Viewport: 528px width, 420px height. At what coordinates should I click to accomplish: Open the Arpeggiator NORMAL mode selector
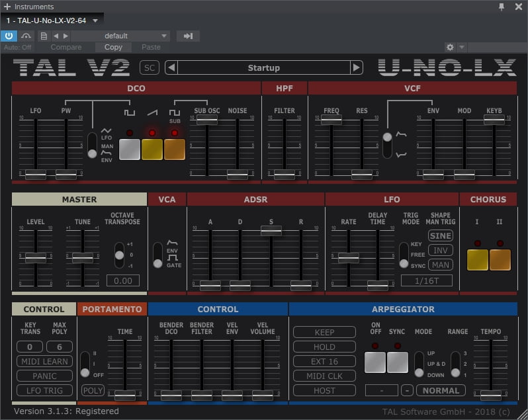pyautogui.click(x=441, y=390)
